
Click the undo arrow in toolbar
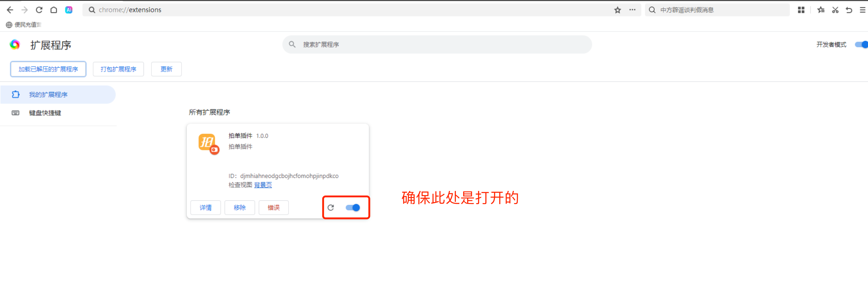coord(849,10)
